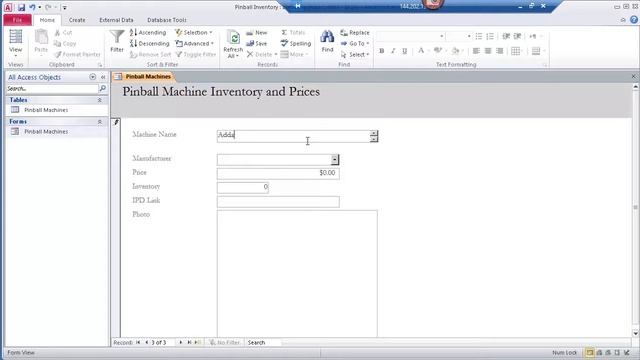Open the font size dropdown
Viewport: 640px width, 360px height.
(x=469, y=36)
